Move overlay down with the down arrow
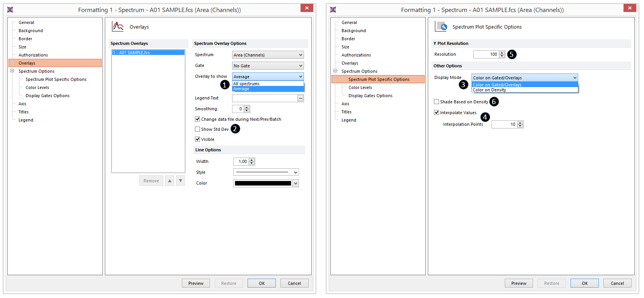 coord(180,181)
